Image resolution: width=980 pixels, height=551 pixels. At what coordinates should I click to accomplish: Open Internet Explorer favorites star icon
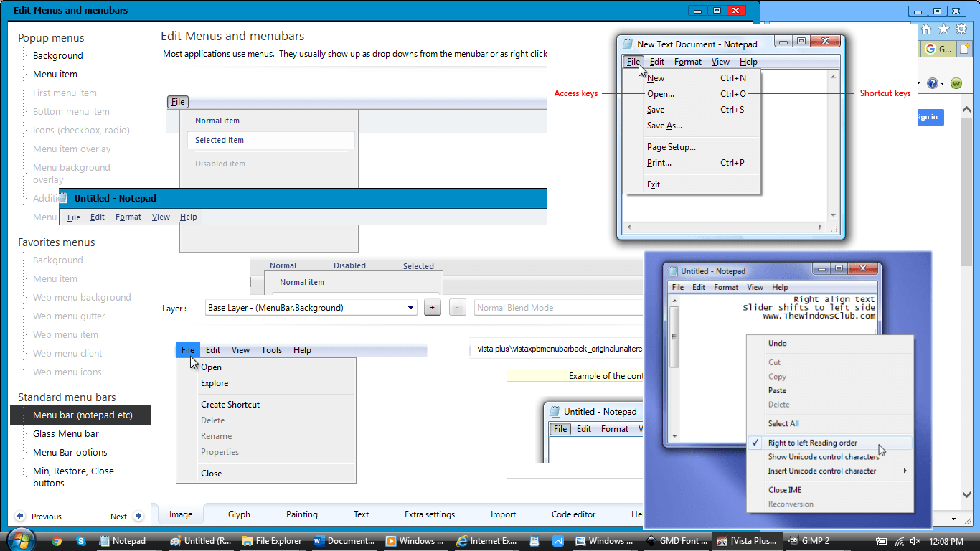(x=943, y=29)
